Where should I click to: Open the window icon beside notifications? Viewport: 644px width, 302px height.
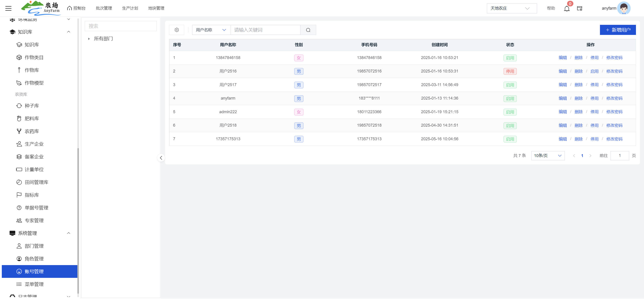click(580, 9)
